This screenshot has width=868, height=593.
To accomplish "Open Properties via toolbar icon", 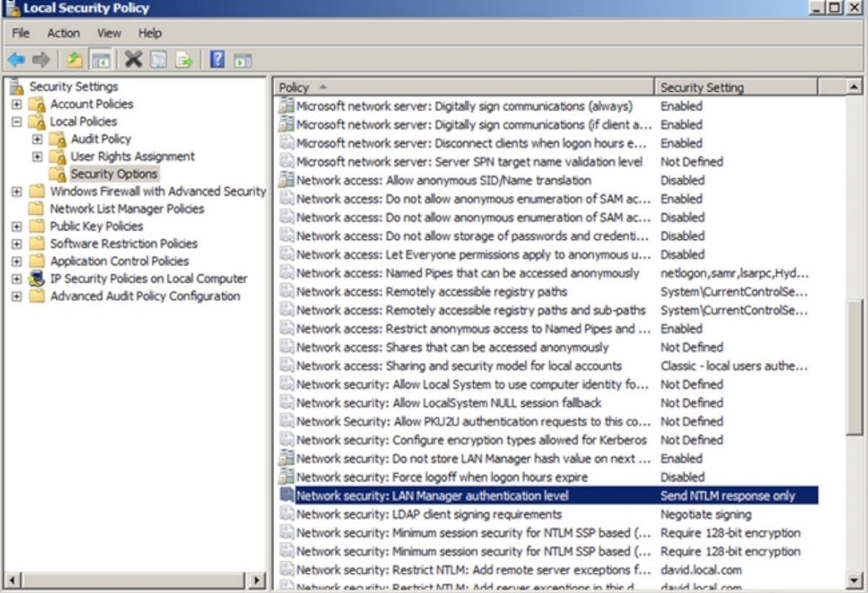I will (158, 59).
